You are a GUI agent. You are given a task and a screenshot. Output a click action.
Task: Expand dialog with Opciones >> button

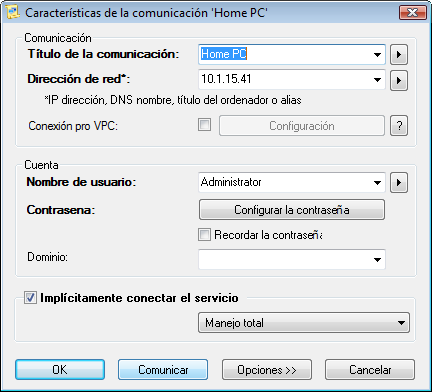click(x=267, y=370)
